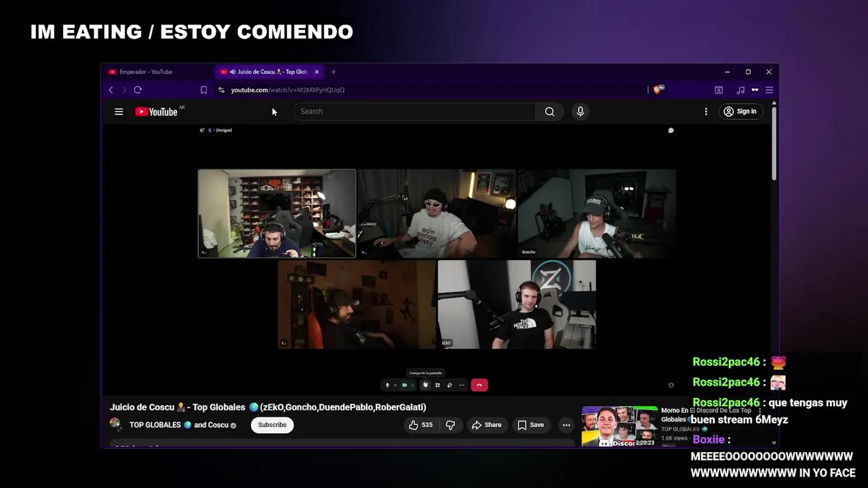Open a new browser tab
Image resolution: width=868 pixels, height=488 pixels.
click(x=333, y=72)
